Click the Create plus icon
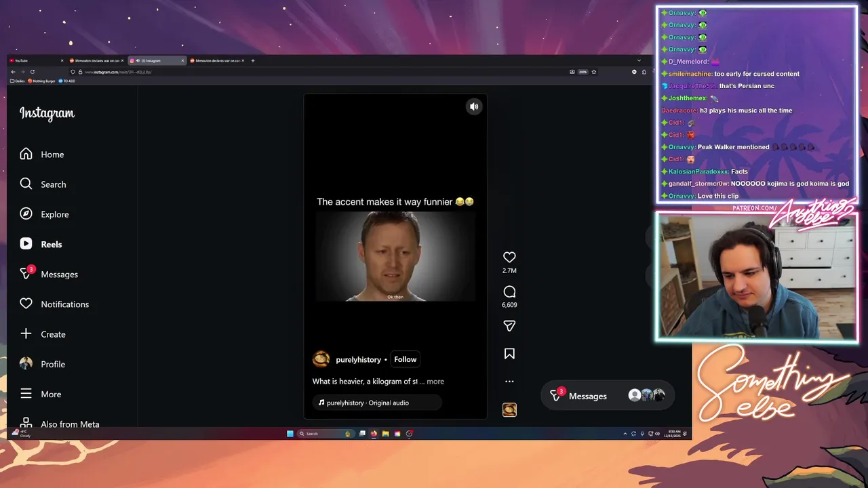The image size is (868, 488). pos(26,333)
